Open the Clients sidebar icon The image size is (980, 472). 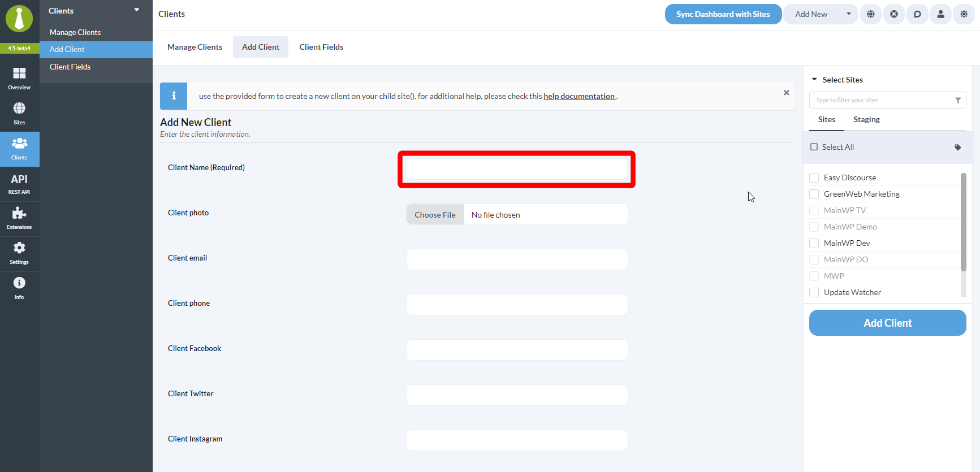click(19, 149)
